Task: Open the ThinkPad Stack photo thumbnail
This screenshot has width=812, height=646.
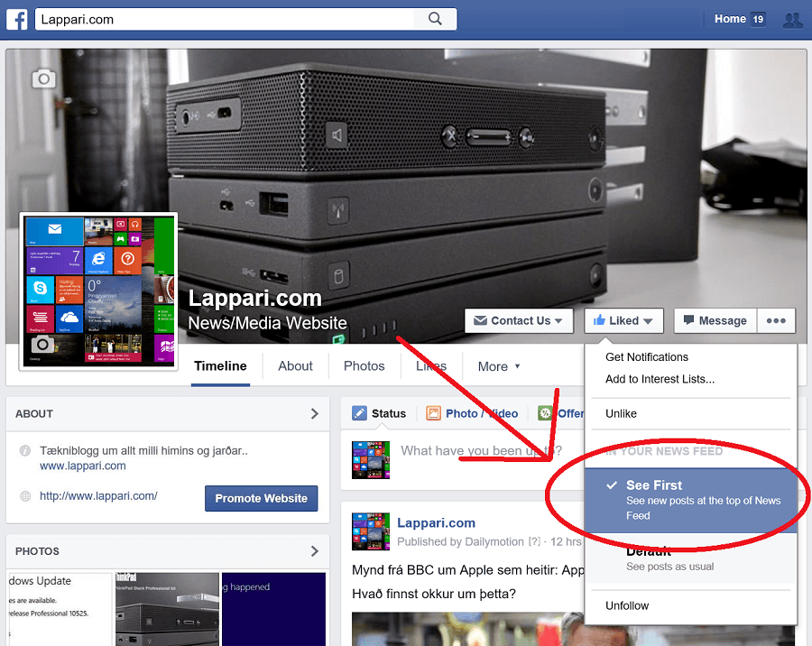Action: pyautogui.click(x=167, y=609)
